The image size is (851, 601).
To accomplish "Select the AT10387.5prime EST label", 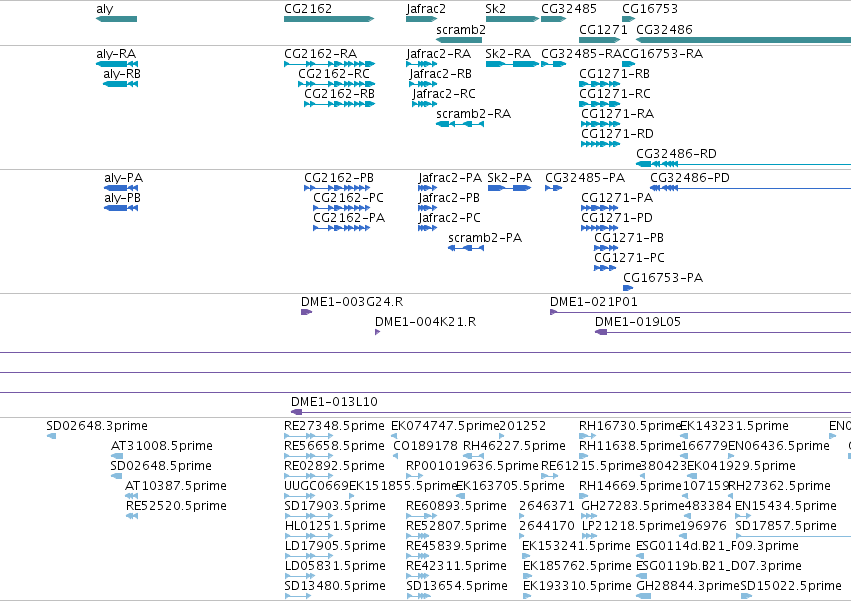I will point(176,486).
